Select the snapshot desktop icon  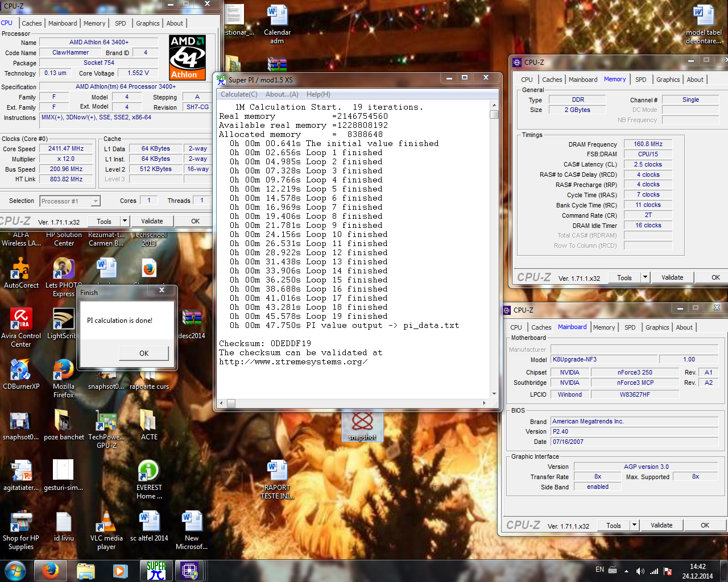pos(362,426)
